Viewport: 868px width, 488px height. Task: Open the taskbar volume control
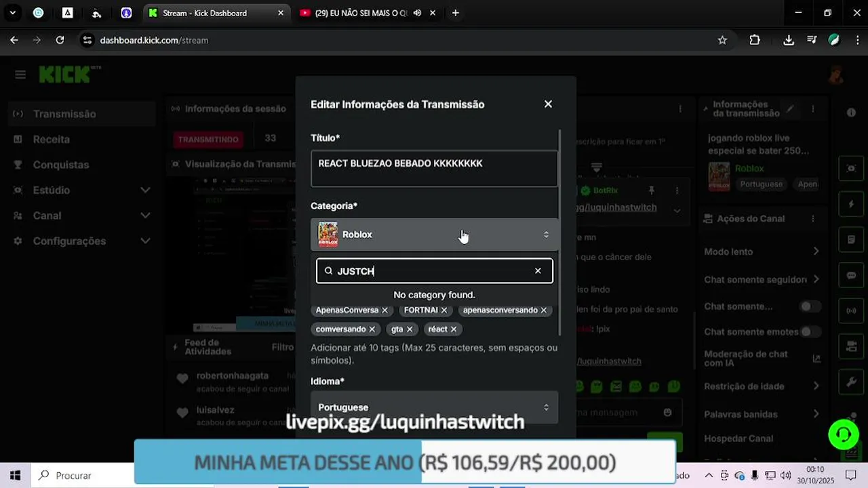pos(786,475)
